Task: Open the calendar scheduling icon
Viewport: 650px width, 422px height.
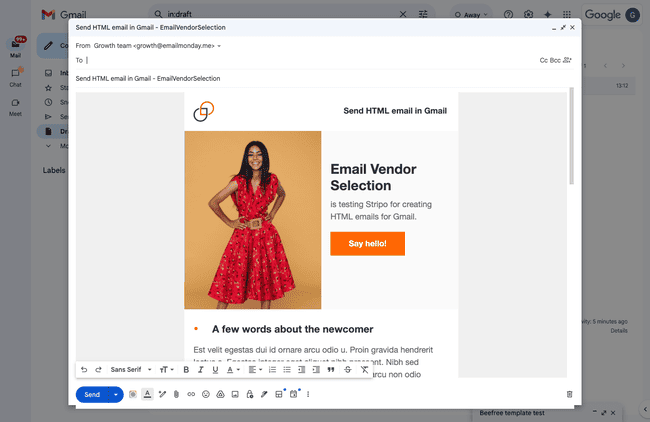Action: coord(293,394)
